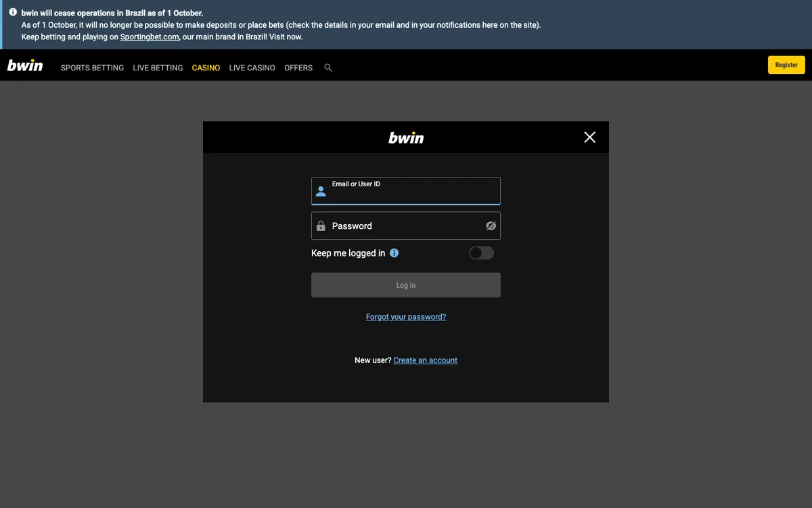Open the search magnifier icon

328,68
